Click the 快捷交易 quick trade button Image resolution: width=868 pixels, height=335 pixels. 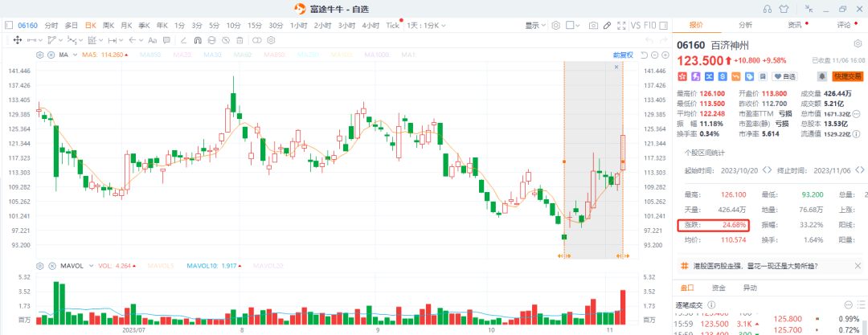pos(848,76)
